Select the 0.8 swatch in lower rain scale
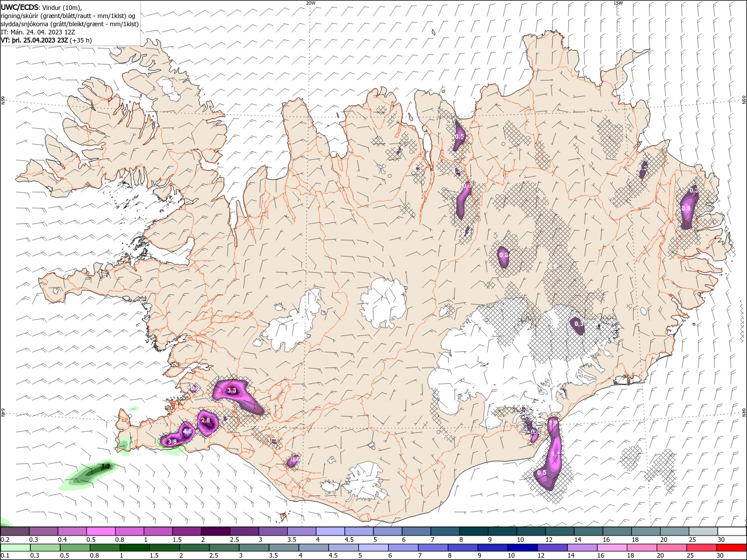The height and width of the screenshot is (560, 747). point(105,548)
